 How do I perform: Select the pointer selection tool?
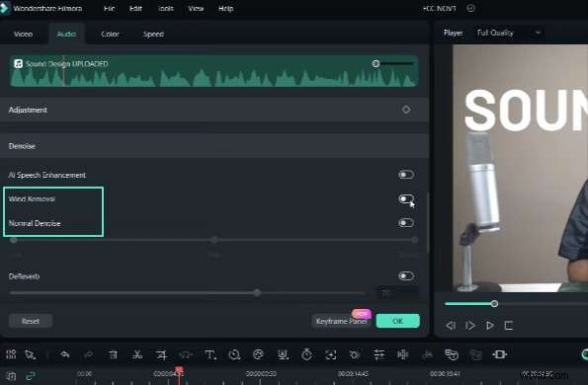click(30, 354)
